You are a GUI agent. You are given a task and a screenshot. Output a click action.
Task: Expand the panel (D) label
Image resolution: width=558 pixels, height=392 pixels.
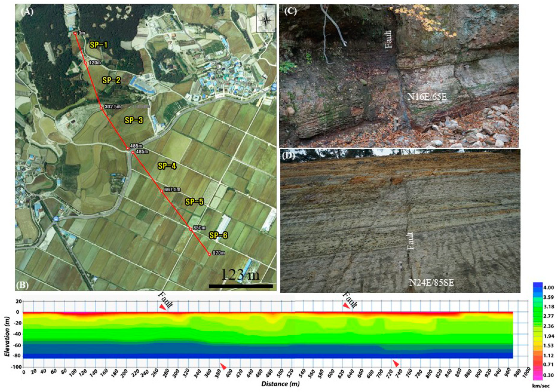click(288, 155)
